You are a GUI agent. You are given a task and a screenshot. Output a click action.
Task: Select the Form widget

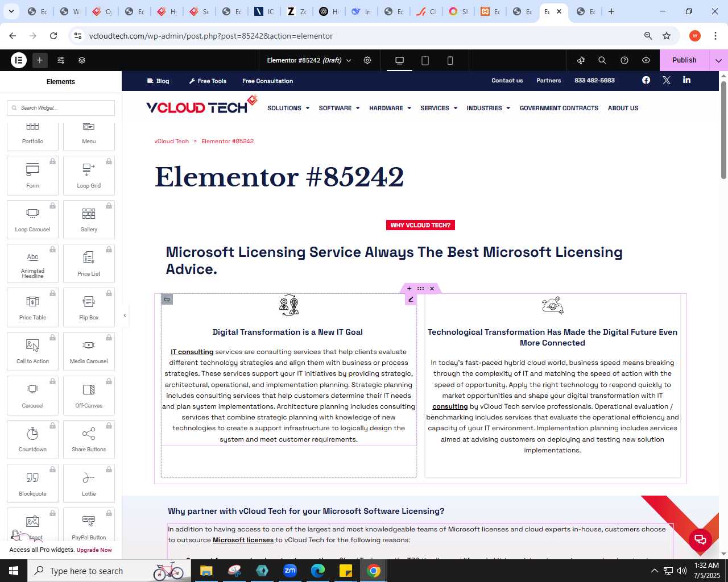[x=32, y=176]
